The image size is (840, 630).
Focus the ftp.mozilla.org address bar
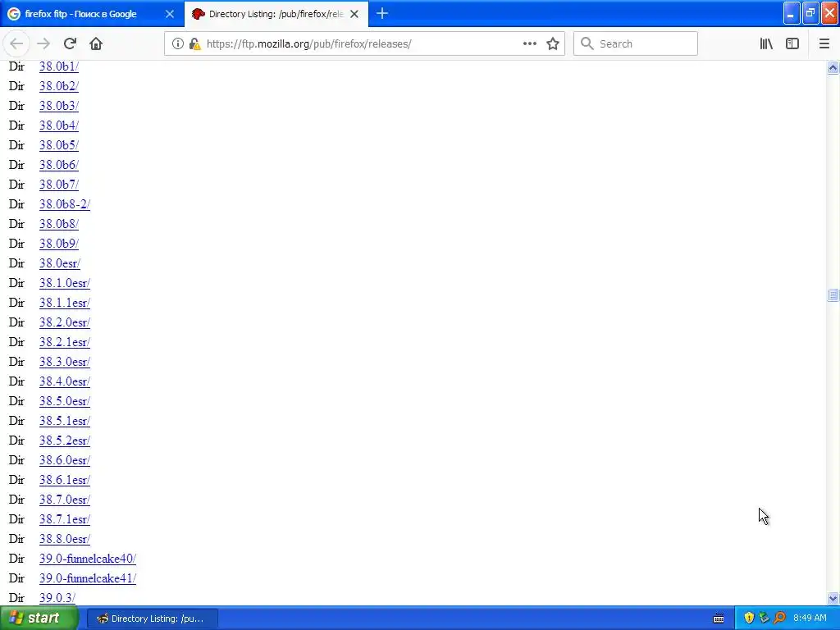364,44
